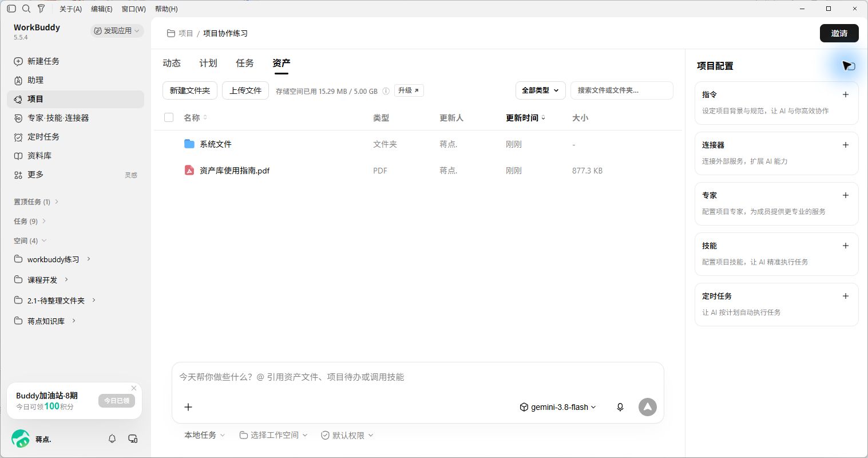Switch to the 计划 tab

(208, 63)
